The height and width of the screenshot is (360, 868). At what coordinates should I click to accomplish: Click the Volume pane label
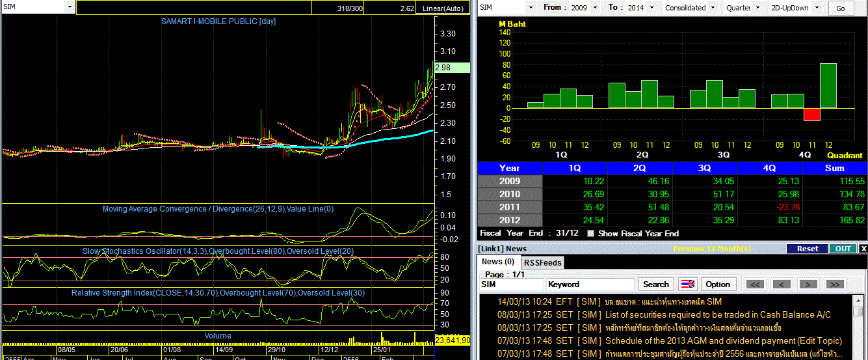pos(218,336)
